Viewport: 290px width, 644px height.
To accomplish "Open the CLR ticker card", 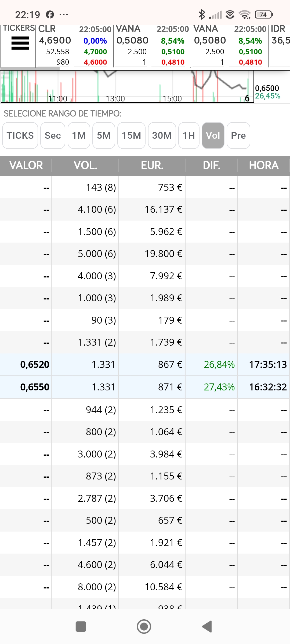I will pos(74,46).
